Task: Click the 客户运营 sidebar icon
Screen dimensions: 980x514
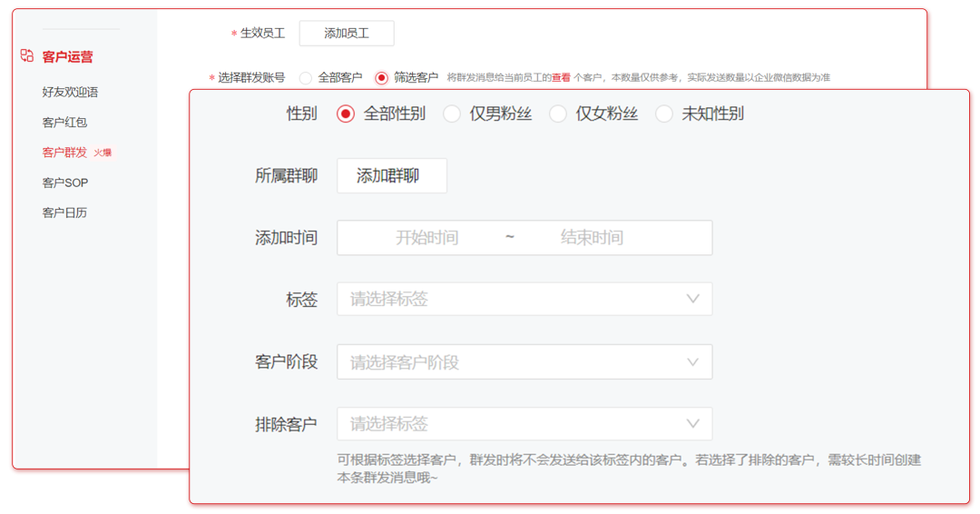Action: [27, 56]
